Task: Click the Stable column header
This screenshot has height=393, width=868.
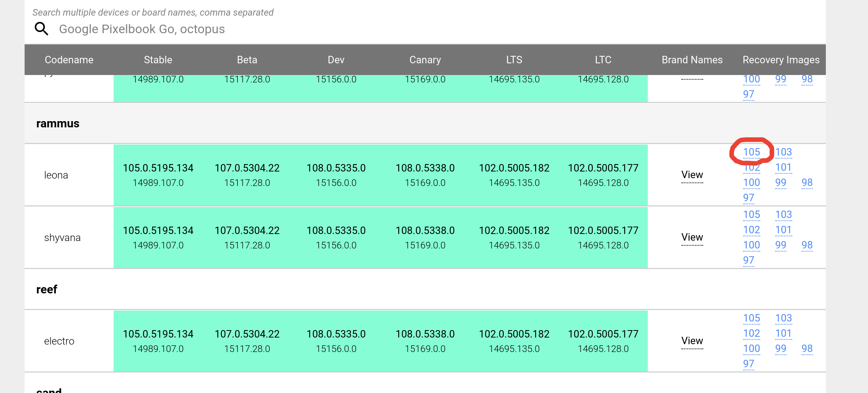Action: [158, 60]
